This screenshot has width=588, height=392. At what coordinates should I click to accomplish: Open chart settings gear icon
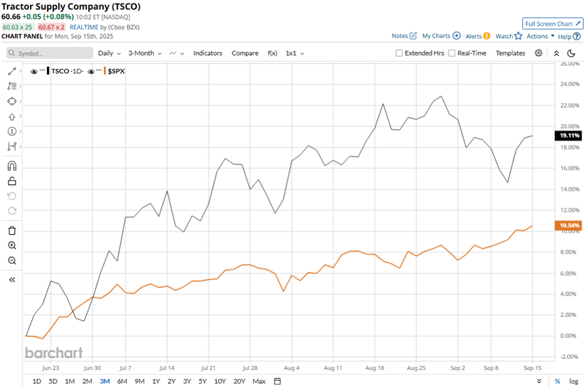point(539,53)
